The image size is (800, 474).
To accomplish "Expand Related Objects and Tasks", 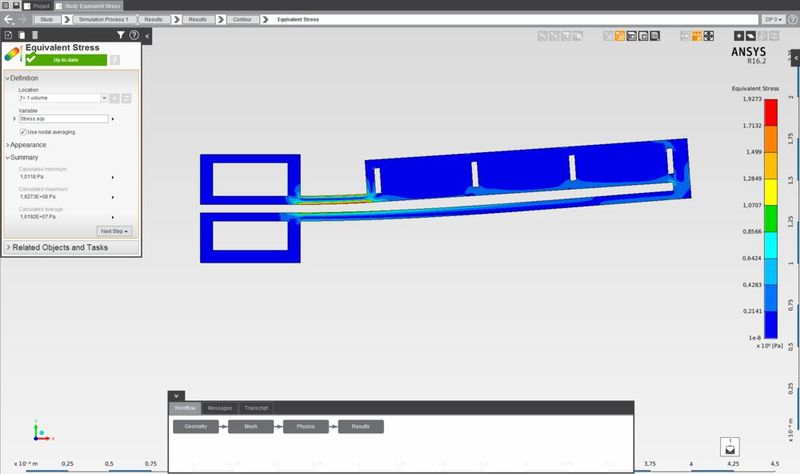I will click(x=71, y=247).
